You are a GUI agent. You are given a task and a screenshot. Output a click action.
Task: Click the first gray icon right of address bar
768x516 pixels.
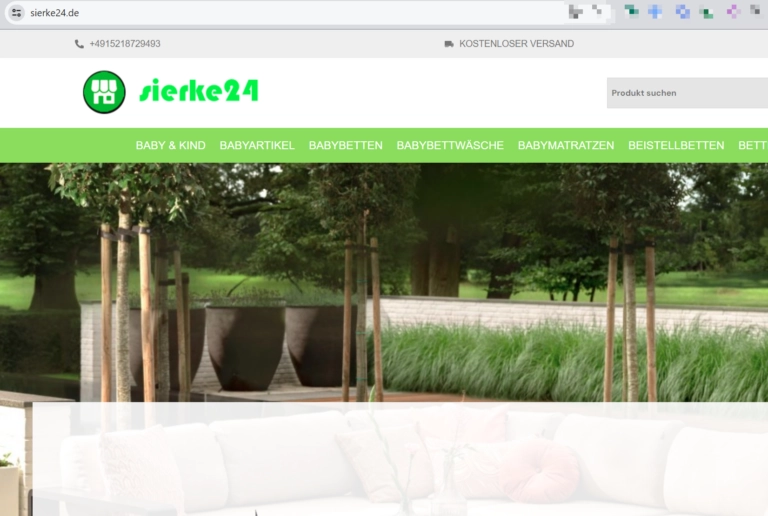[577, 12]
